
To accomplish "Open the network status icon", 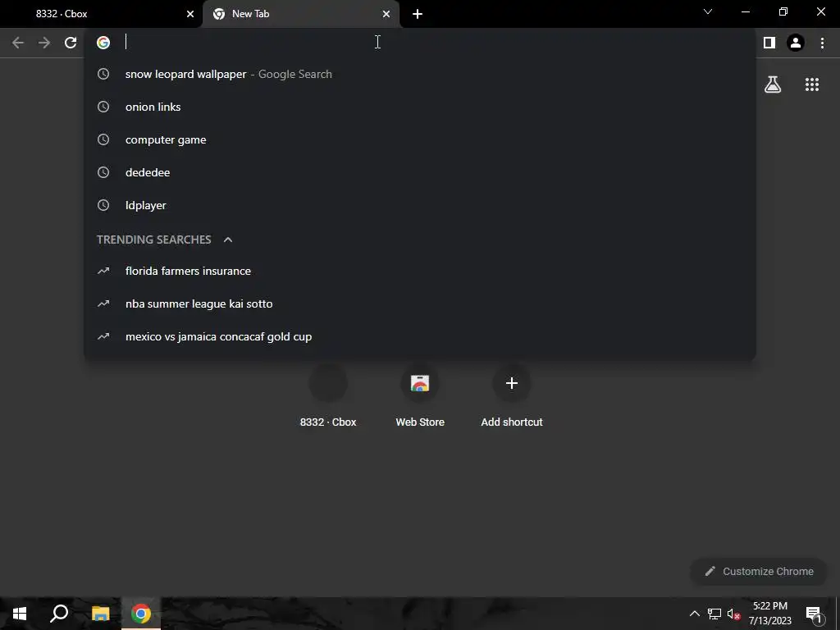I will pos(714,614).
